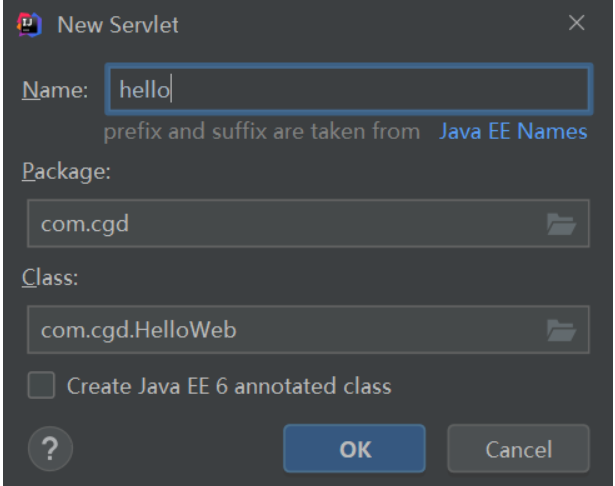The image size is (615, 486).
Task: Click empty title bar area of dialog
Action: (x=370, y=25)
